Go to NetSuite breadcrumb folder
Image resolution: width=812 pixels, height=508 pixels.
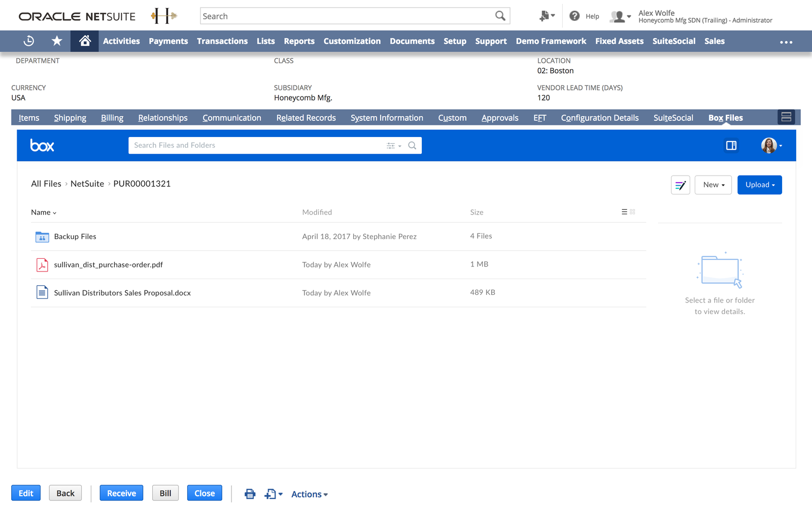tap(87, 184)
